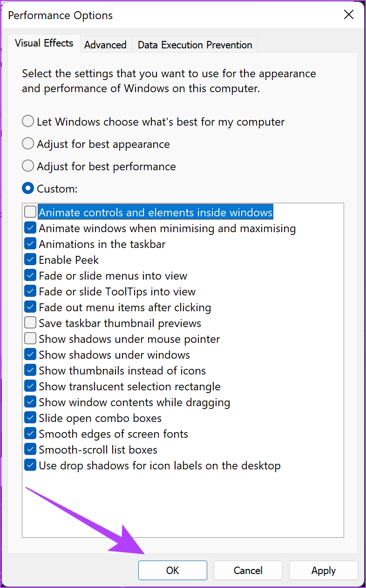Screen dimensions: 366x588
Task: Uncheck Show window contents while dragging
Action: (30, 402)
